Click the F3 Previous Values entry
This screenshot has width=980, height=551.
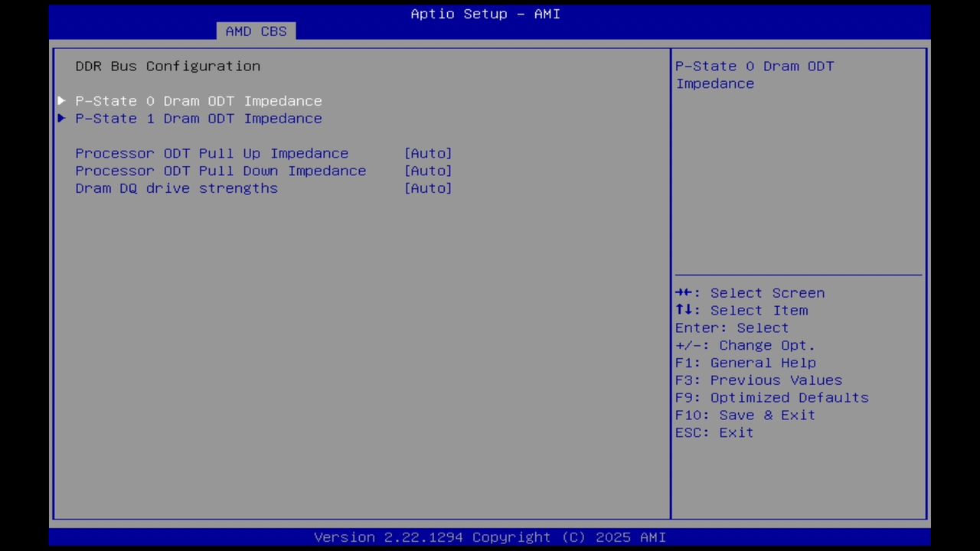(x=758, y=380)
